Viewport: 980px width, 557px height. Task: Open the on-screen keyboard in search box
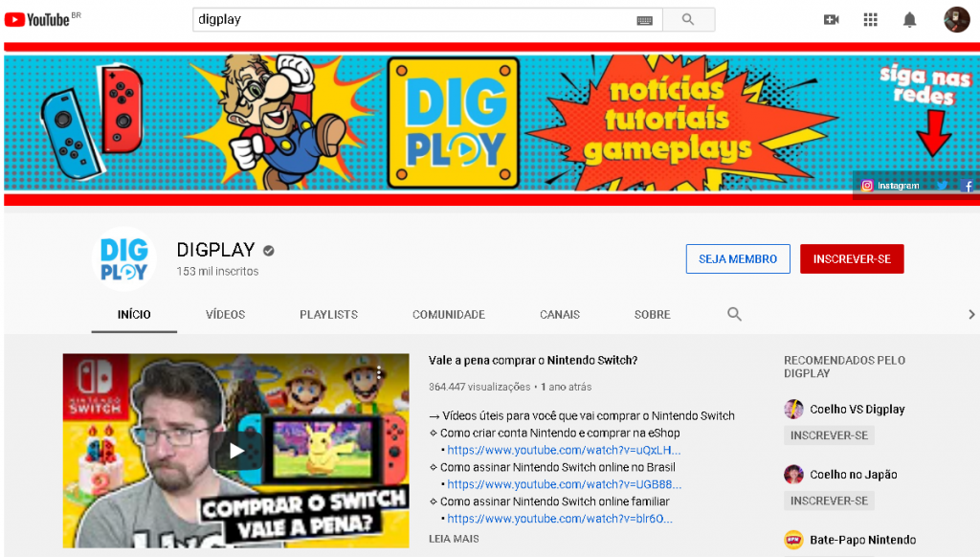point(644,20)
